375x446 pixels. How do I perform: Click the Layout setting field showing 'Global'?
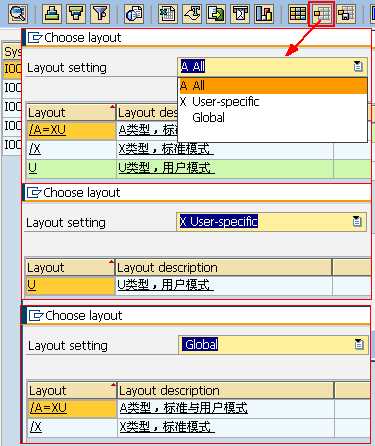(273, 344)
